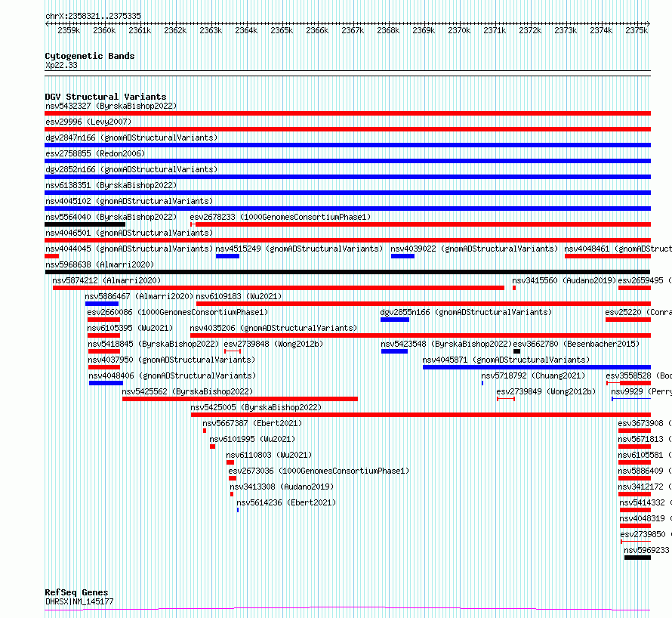Click nsv9929 variant label
Viewport: 672px width, 618px height.
click(x=641, y=391)
